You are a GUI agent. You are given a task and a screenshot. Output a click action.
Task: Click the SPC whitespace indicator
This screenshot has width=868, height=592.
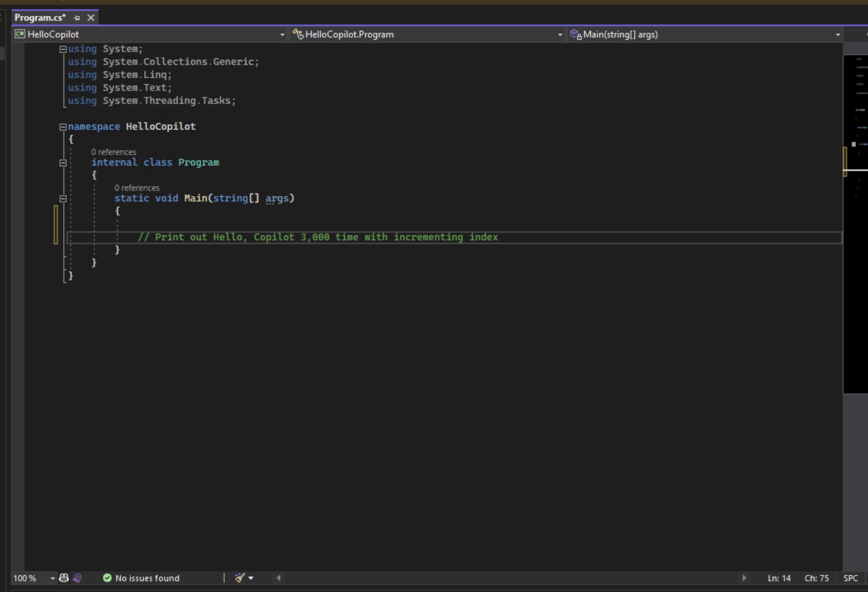click(x=850, y=578)
